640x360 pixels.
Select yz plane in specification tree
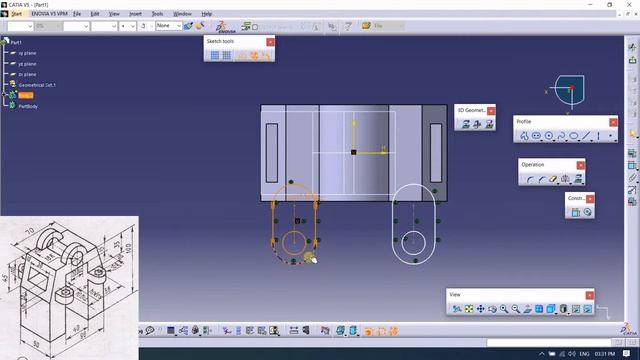point(27,64)
